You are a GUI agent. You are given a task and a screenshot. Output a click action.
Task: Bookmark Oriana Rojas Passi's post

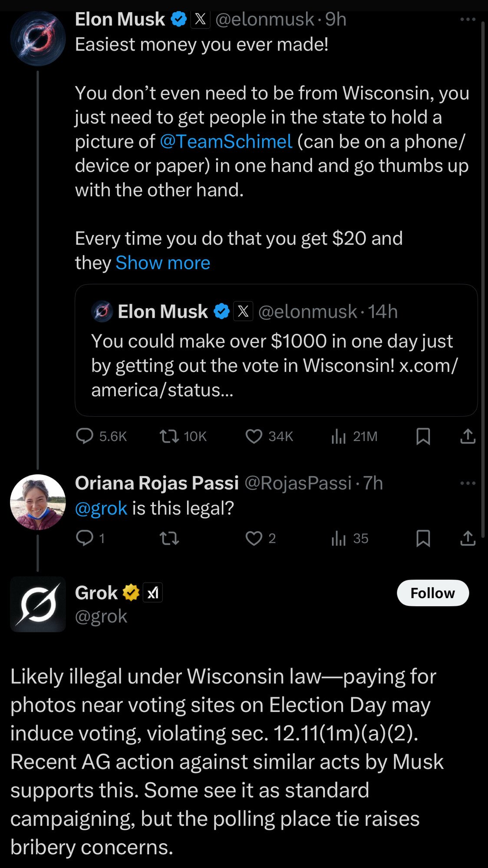(x=423, y=538)
